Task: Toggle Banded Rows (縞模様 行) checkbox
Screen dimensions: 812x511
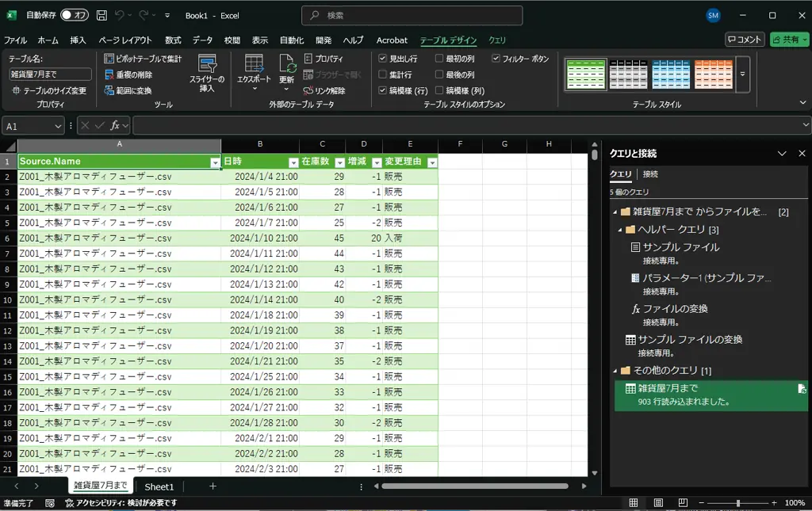Action: tap(383, 90)
